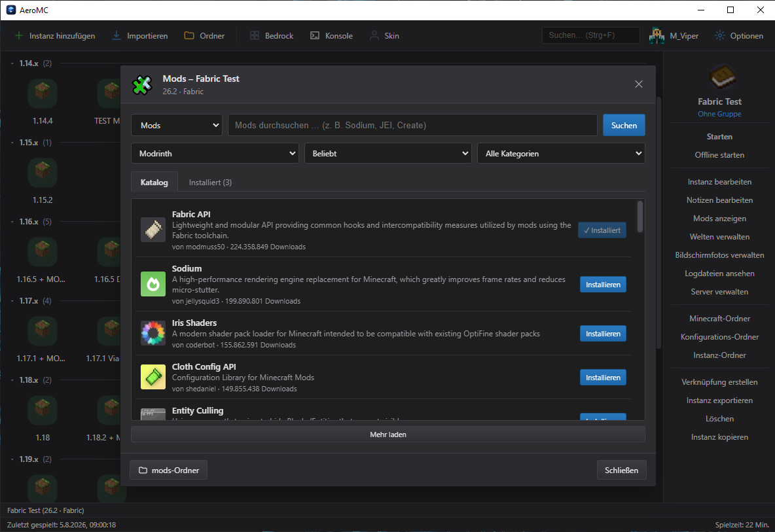Viewport: 775px width, 532px height.
Task: Click the AeroMC app icon in title bar
Action: click(x=11, y=10)
